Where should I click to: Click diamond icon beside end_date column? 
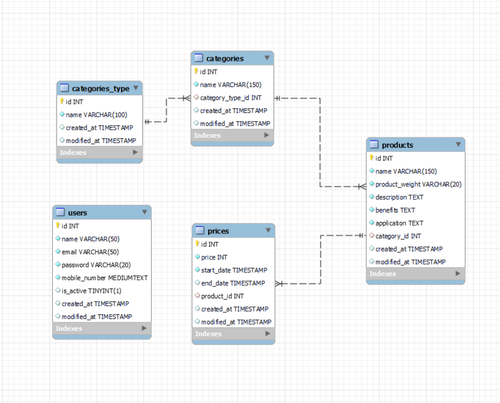197,283
